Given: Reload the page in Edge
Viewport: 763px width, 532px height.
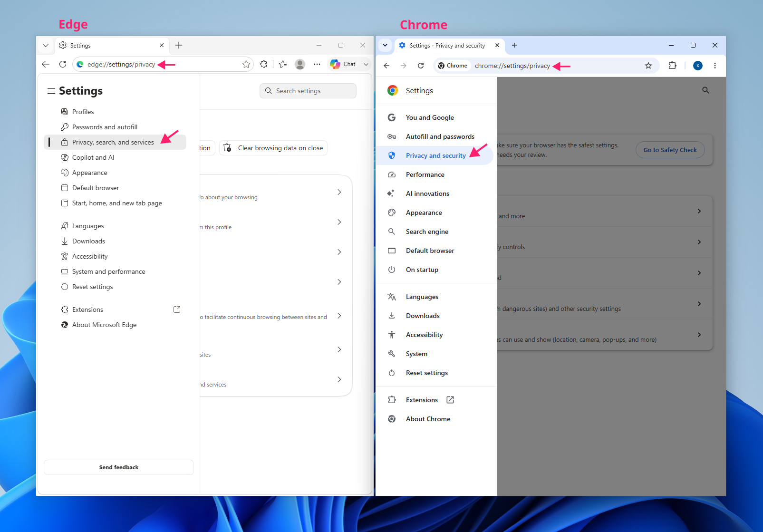Looking at the screenshot, I should (63, 64).
